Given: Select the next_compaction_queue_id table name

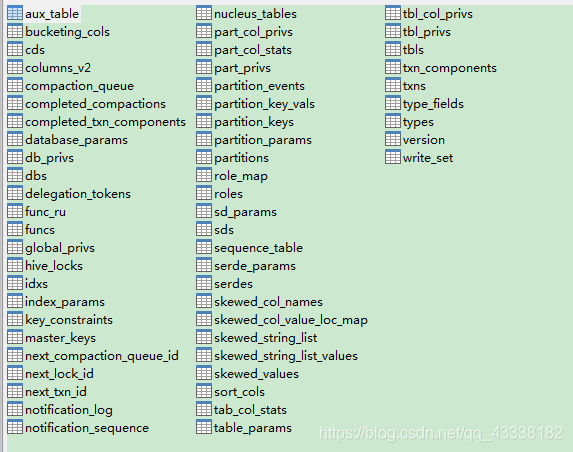Looking at the screenshot, I should [102, 356].
